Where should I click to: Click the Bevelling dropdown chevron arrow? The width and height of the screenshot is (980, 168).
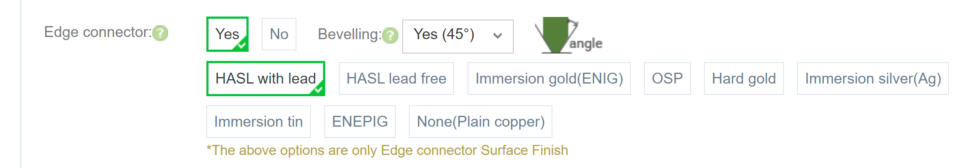tap(498, 36)
